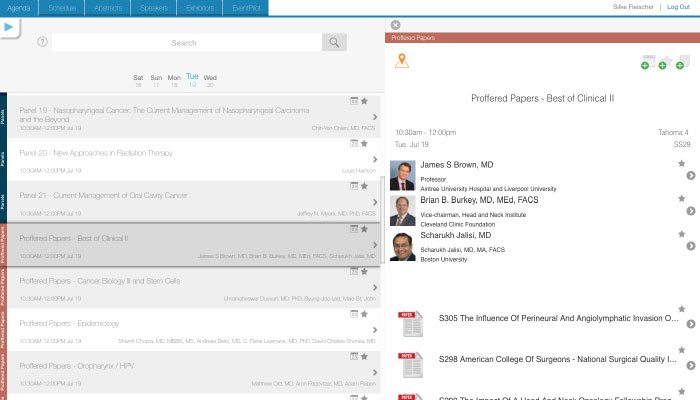Select Sun 17 in the day picker

tap(156, 81)
